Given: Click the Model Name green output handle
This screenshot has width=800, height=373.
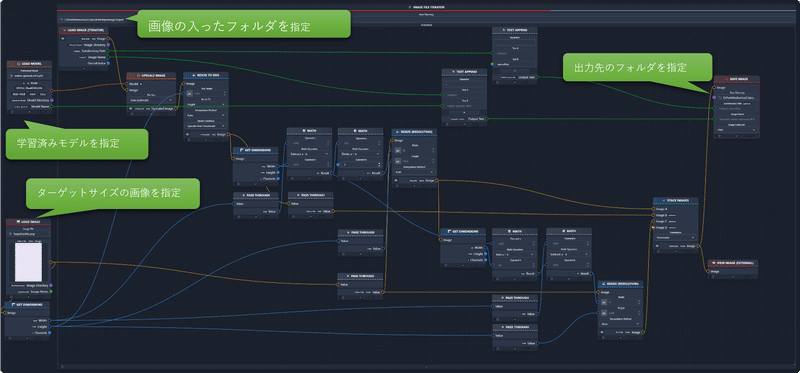Looking at the screenshot, I should click(x=52, y=106).
